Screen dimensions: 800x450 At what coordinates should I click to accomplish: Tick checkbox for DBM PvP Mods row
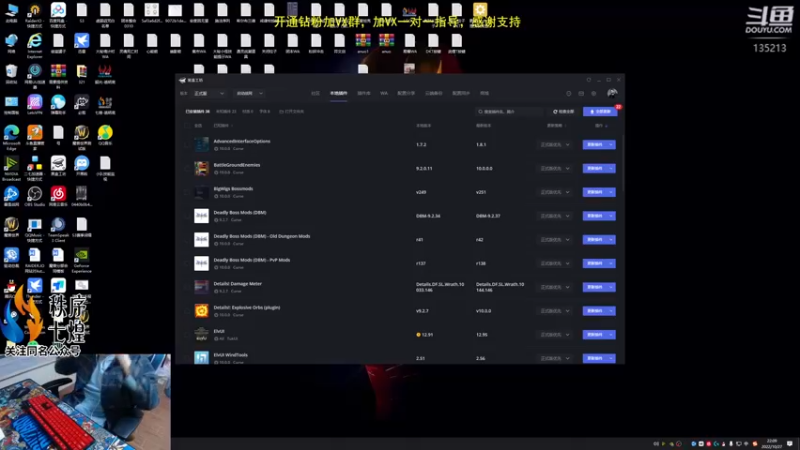[x=187, y=263]
